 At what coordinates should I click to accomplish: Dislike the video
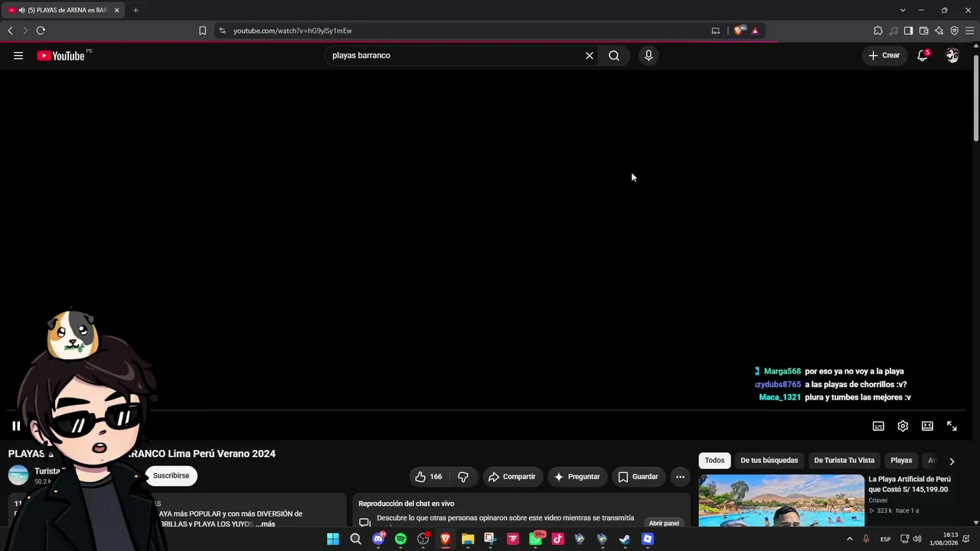pos(463,477)
